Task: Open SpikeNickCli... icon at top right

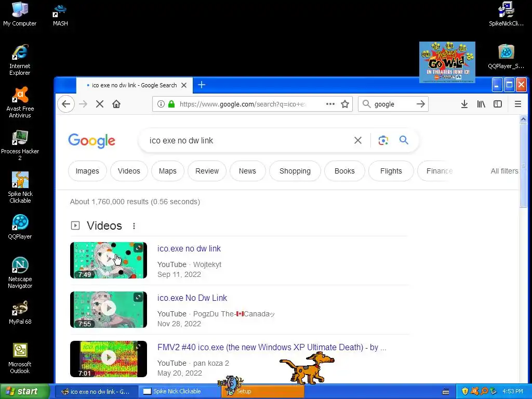Action: pyautogui.click(x=506, y=14)
